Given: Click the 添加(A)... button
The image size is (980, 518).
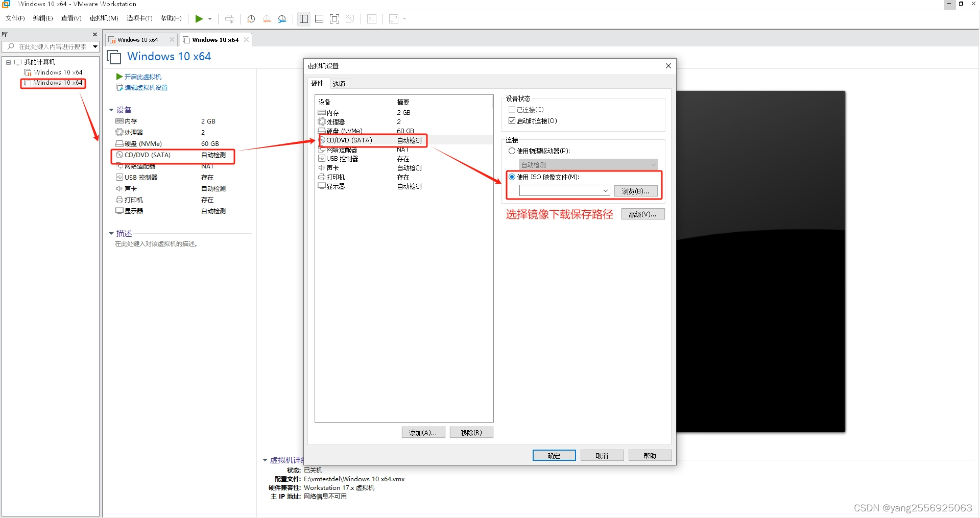Looking at the screenshot, I should [423, 433].
